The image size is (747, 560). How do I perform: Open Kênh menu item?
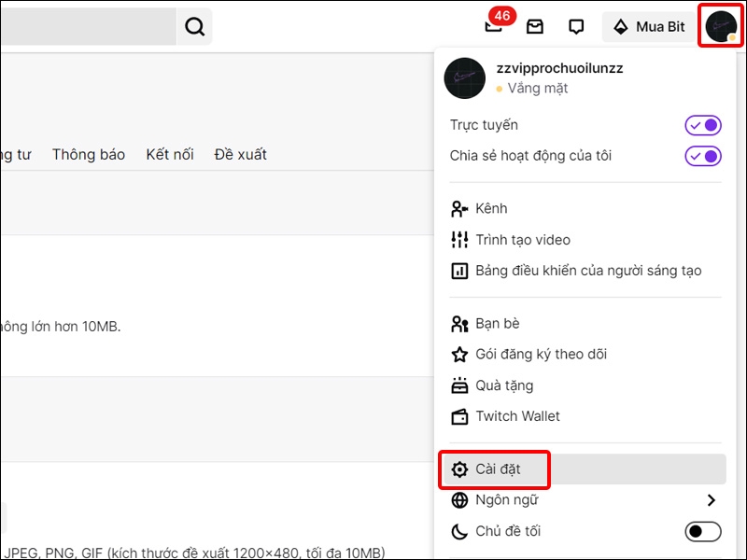tap(585, 208)
